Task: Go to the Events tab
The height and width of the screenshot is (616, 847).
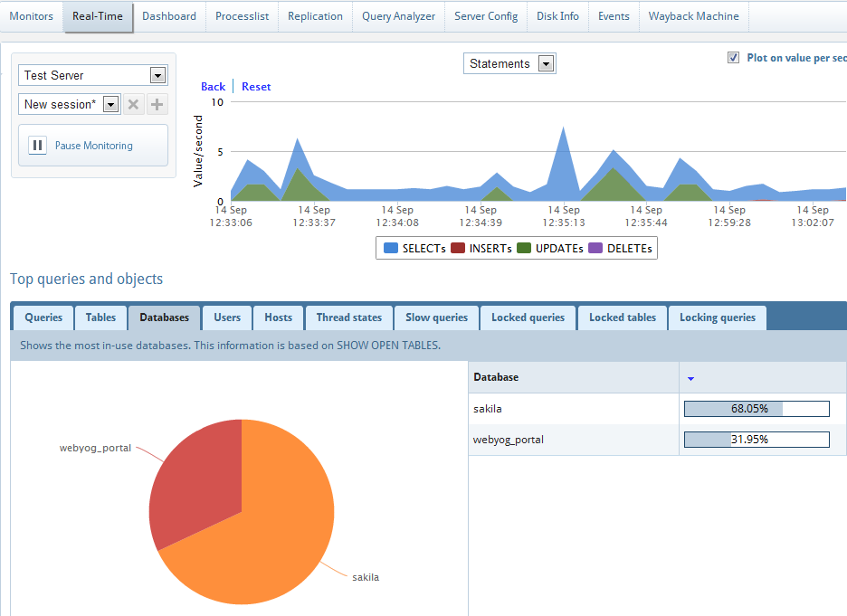Action: coord(614,16)
